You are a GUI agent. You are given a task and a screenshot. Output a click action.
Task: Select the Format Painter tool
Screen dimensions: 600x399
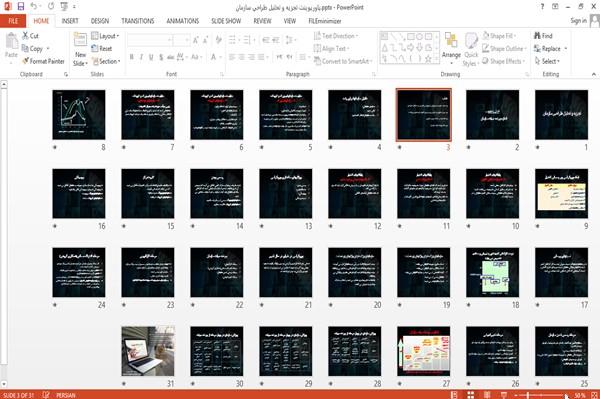point(43,61)
